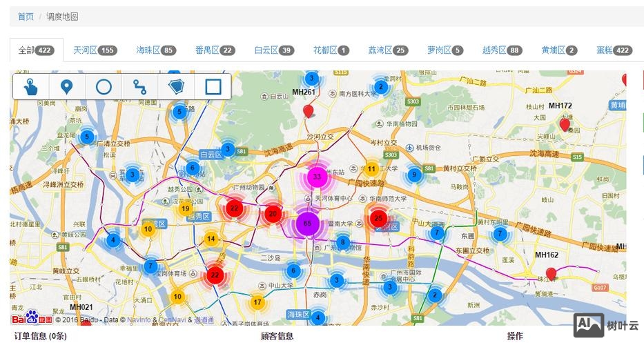This screenshot has height=345, width=644.
Task: Select the polyline drawing tool
Action: 139,87
